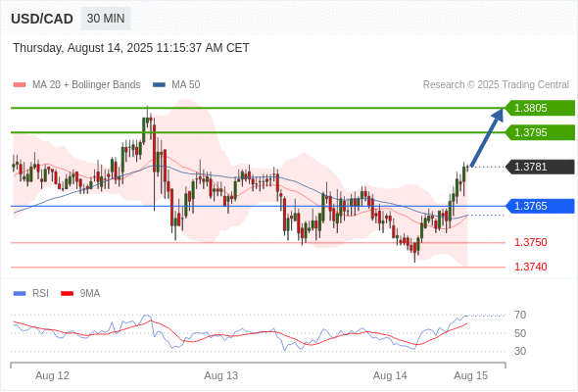
Task: Select the green 1.3805 resistance price tag
Action: click(x=540, y=108)
